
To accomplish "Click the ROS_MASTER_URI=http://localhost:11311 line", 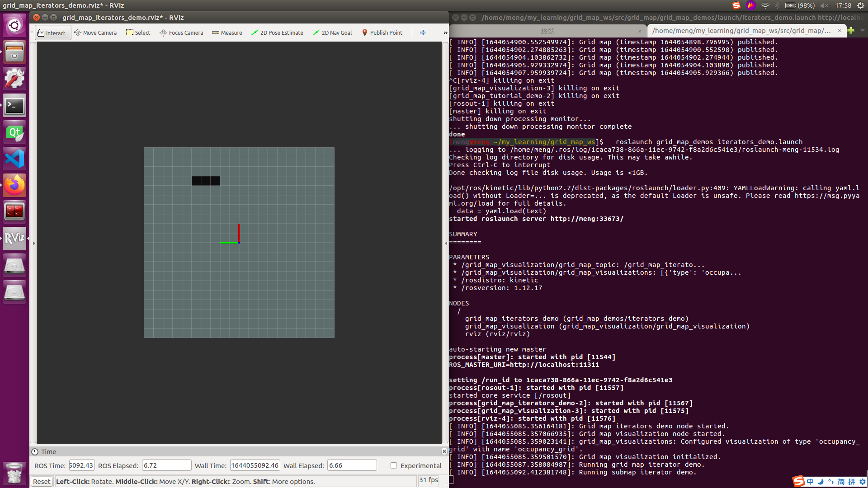I will [524, 365].
